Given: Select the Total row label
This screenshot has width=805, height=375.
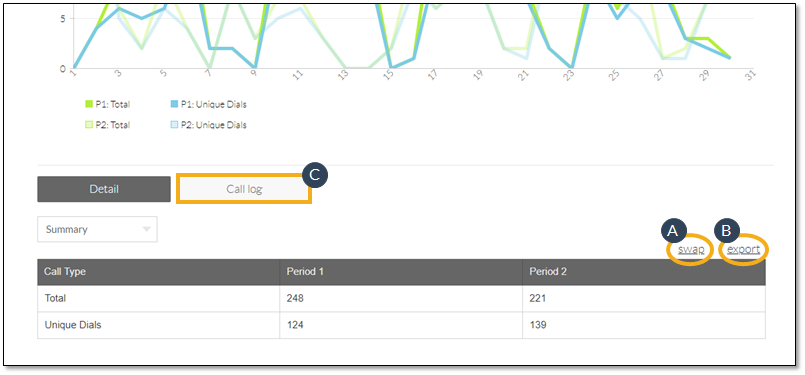Looking at the screenshot, I should (55, 298).
